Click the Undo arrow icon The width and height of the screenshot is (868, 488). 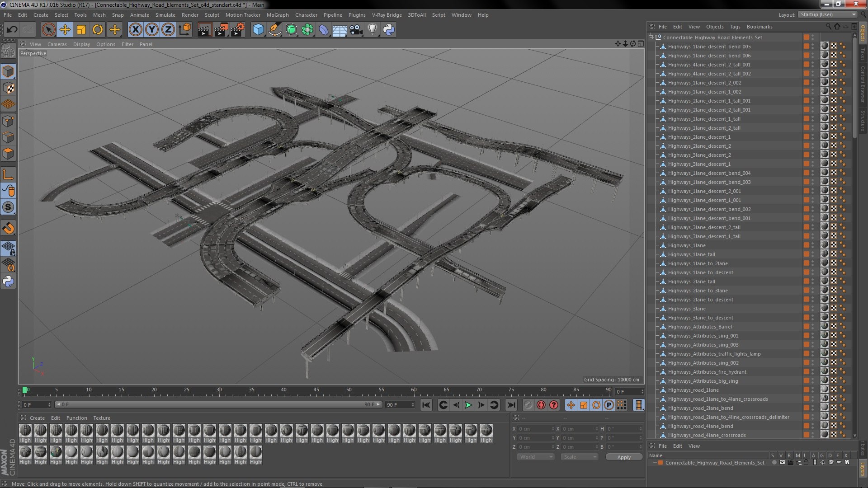(12, 30)
